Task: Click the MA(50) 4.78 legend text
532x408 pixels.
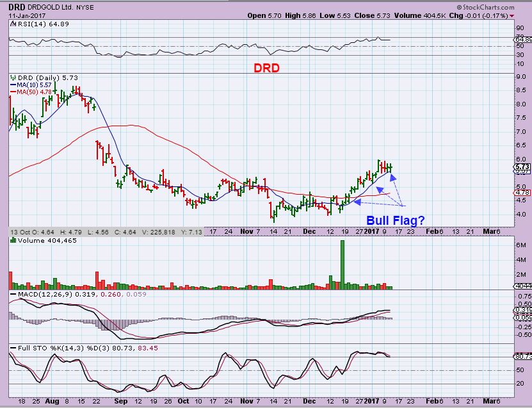Action: (x=35, y=92)
